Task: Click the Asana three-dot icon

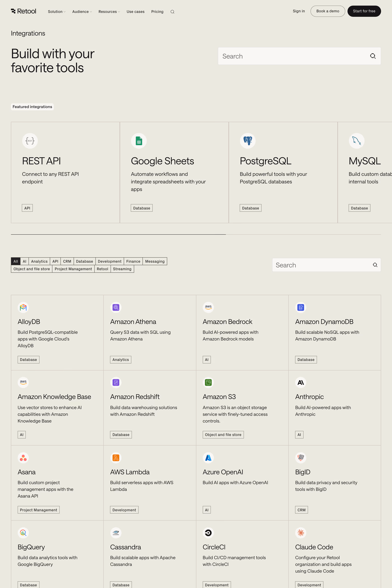Action: [x=23, y=458]
